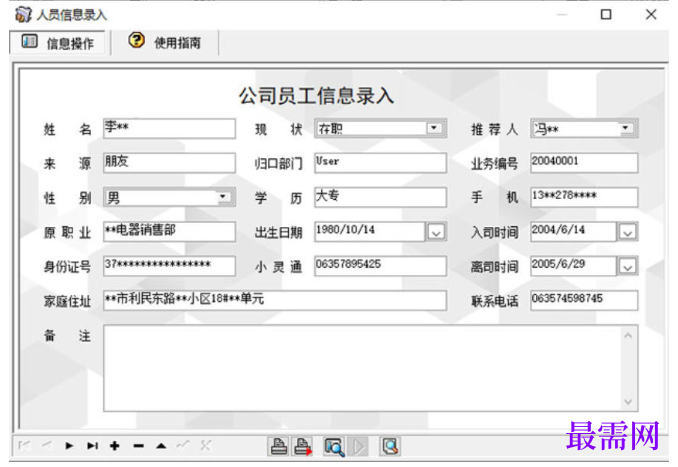Click the 原职业 input field
The height and width of the screenshot is (467, 678).
click(x=170, y=232)
